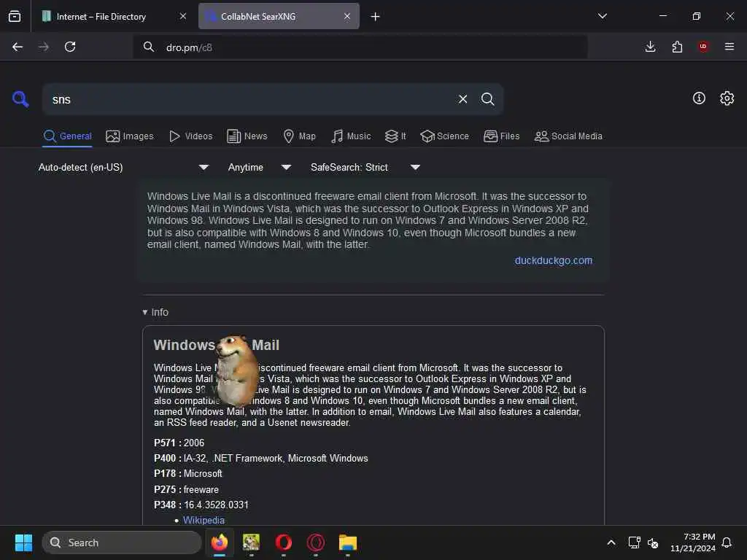747x560 pixels.
Task: Click 'P275 : freeware' entry
Action: pyautogui.click(x=186, y=489)
